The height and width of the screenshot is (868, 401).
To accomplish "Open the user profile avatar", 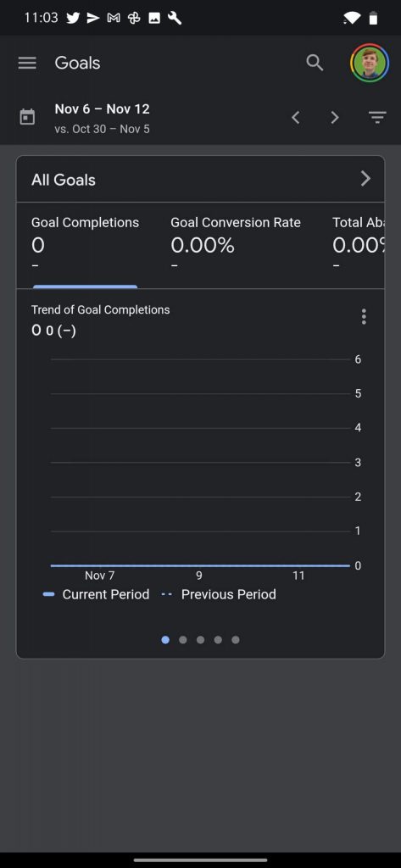I will [370, 63].
